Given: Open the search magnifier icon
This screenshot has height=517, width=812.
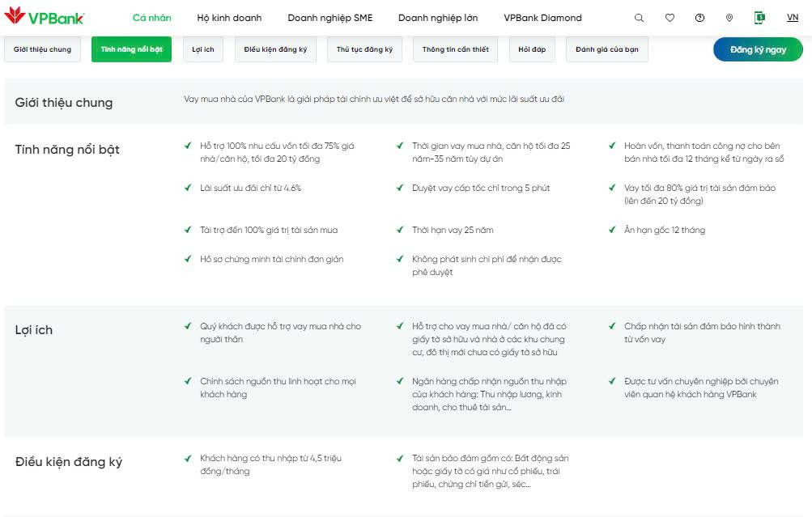Looking at the screenshot, I should 639,18.
